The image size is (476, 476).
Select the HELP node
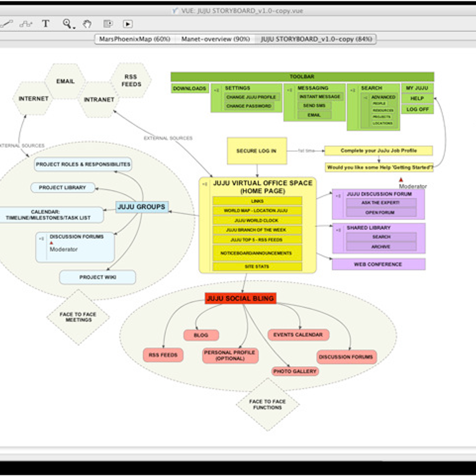click(x=417, y=98)
